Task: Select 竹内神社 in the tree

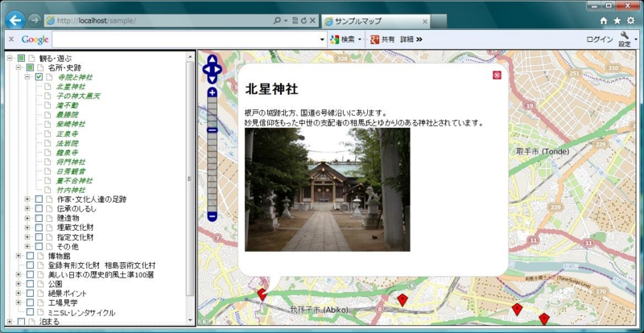Action: 71,190
